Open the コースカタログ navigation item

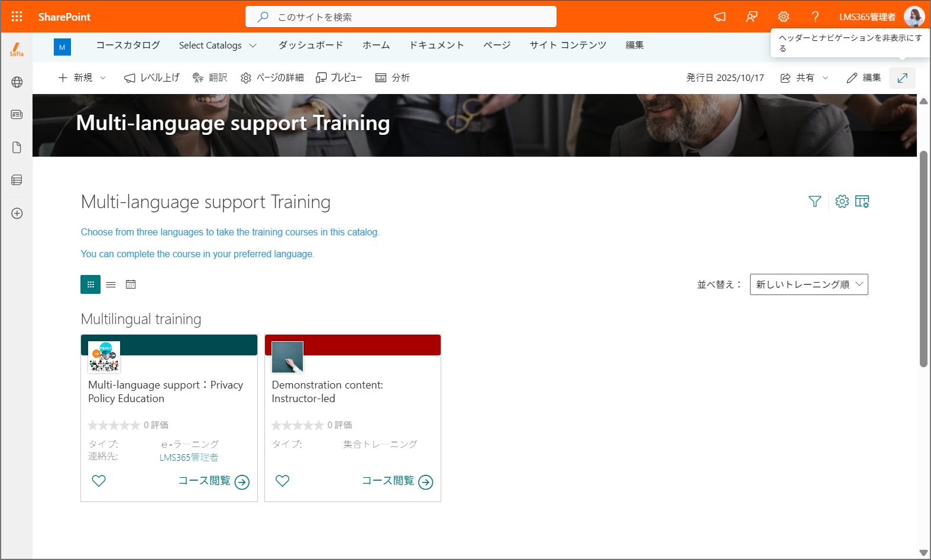click(x=128, y=45)
